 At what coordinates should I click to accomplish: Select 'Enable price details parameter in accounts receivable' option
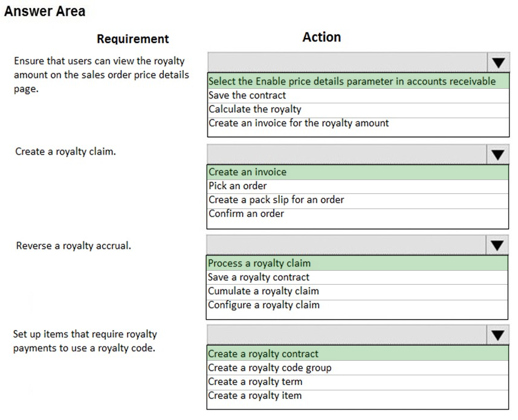click(358, 81)
